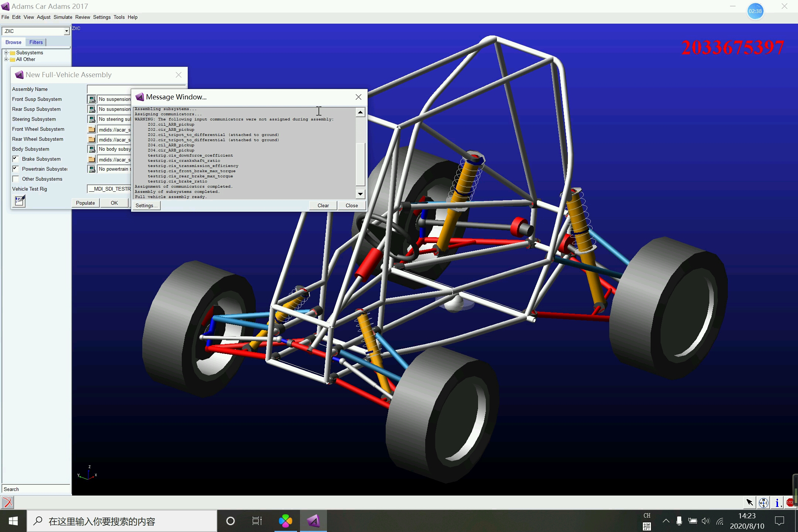Open the Tools menu
Image resolution: width=798 pixels, height=532 pixels.
click(x=119, y=17)
